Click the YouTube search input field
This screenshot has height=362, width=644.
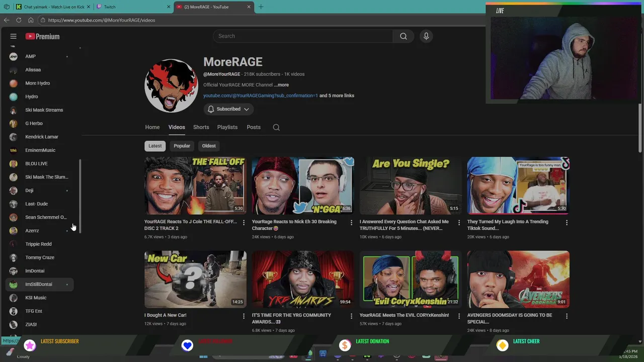point(303,36)
